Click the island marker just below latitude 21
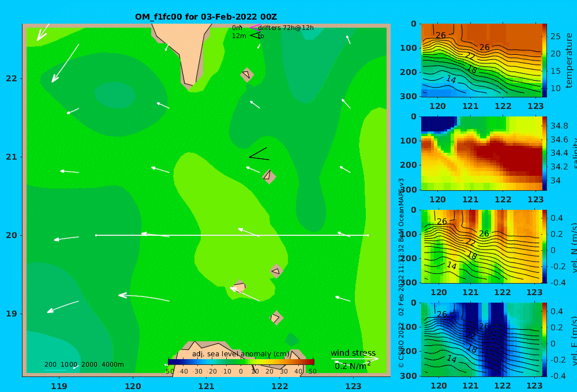 point(269,176)
